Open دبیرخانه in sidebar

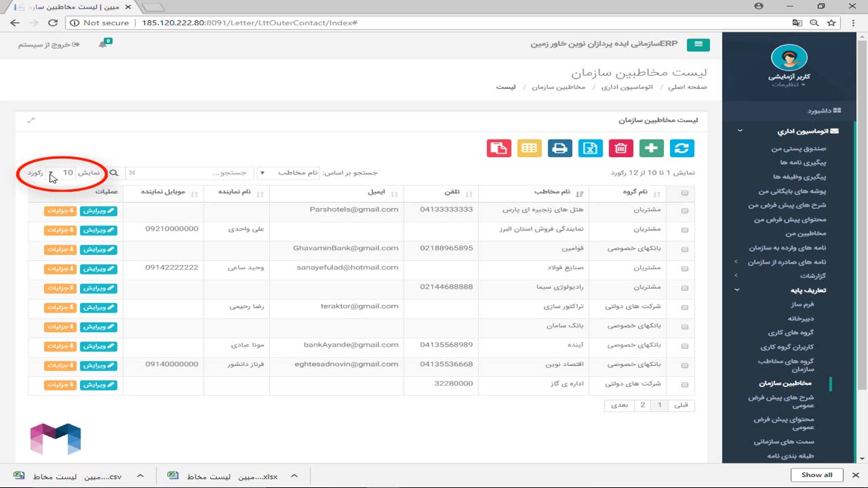pyautogui.click(x=801, y=319)
